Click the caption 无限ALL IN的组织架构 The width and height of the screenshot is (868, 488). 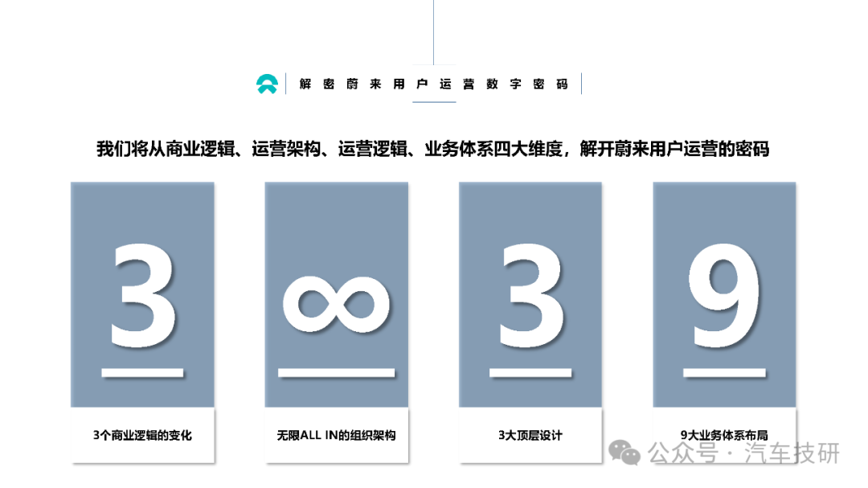(x=337, y=436)
